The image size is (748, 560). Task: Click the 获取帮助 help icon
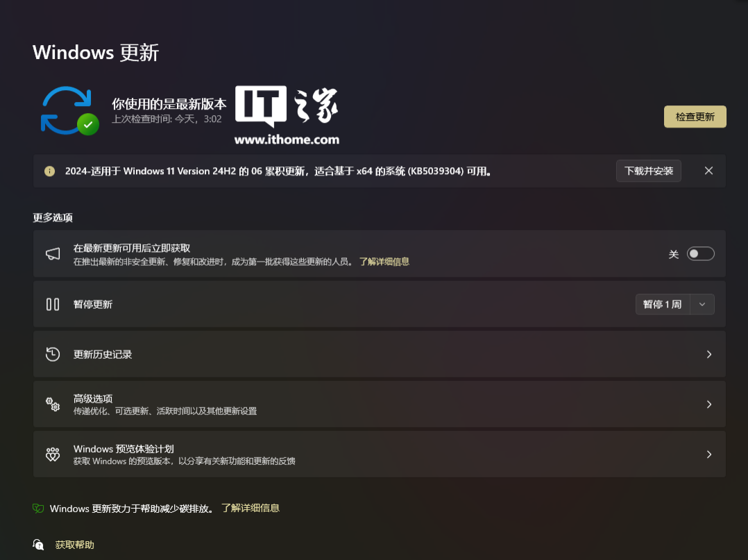click(38, 545)
